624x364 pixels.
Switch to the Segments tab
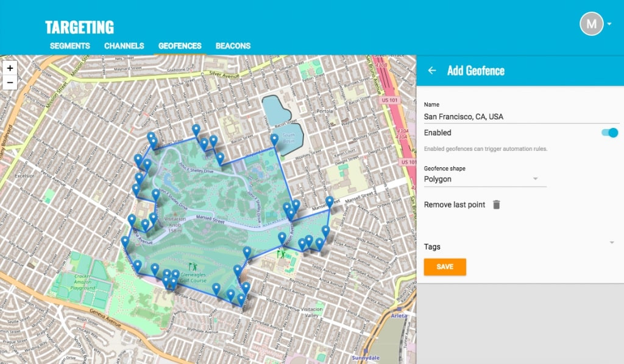[x=70, y=46]
